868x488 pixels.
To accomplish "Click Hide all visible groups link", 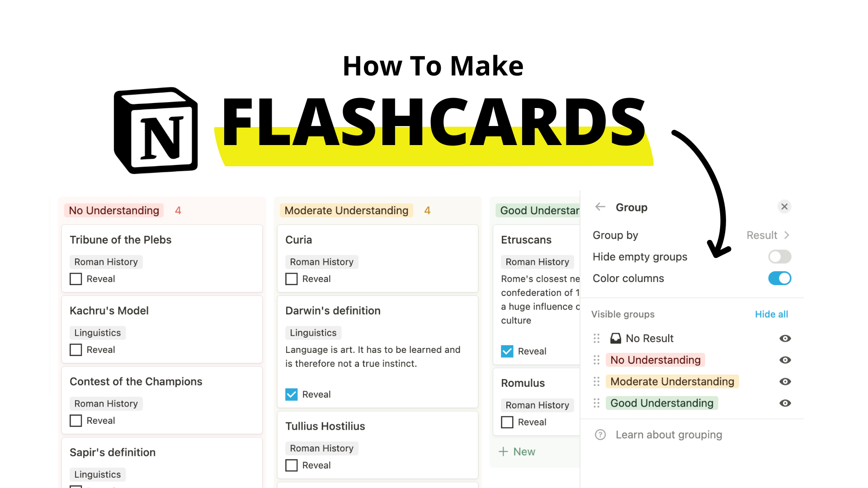I will pyautogui.click(x=771, y=314).
